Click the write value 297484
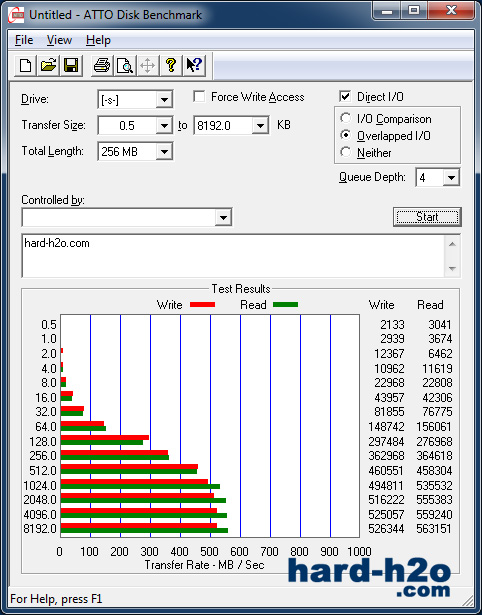The height and width of the screenshot is (615, 482). pos(386,442)
